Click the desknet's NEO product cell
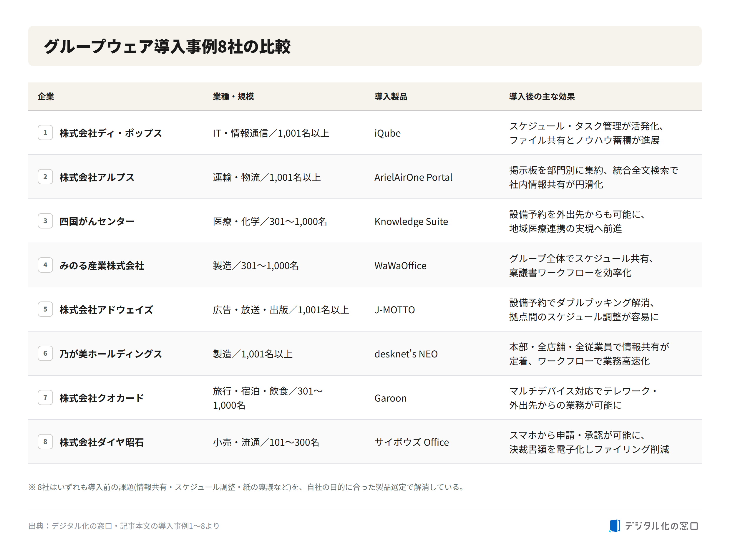Viewport: 730px width, 560px height. (406, 354)
